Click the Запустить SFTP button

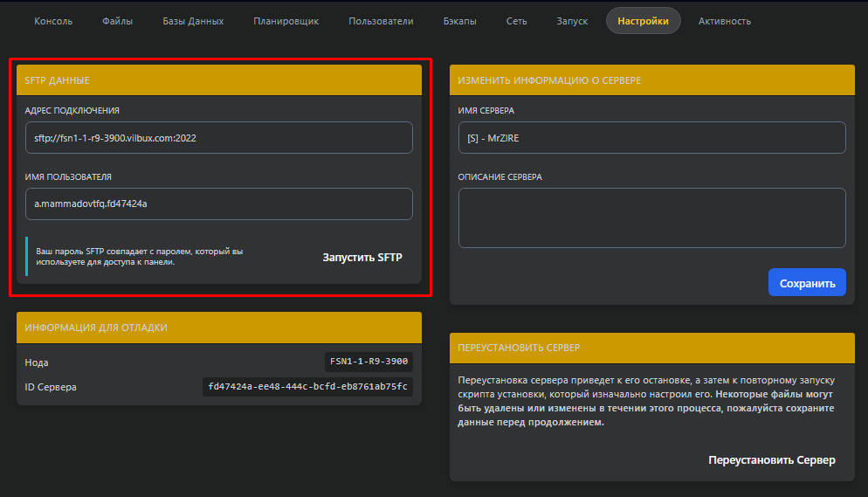(x=362, y=258)
